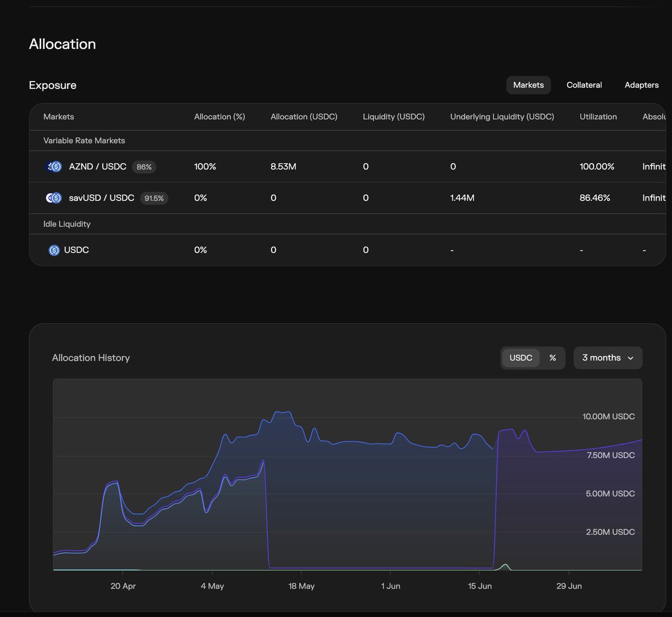Toggle Allocation History to USDC units
672x617 pixels.
point(521,358)
